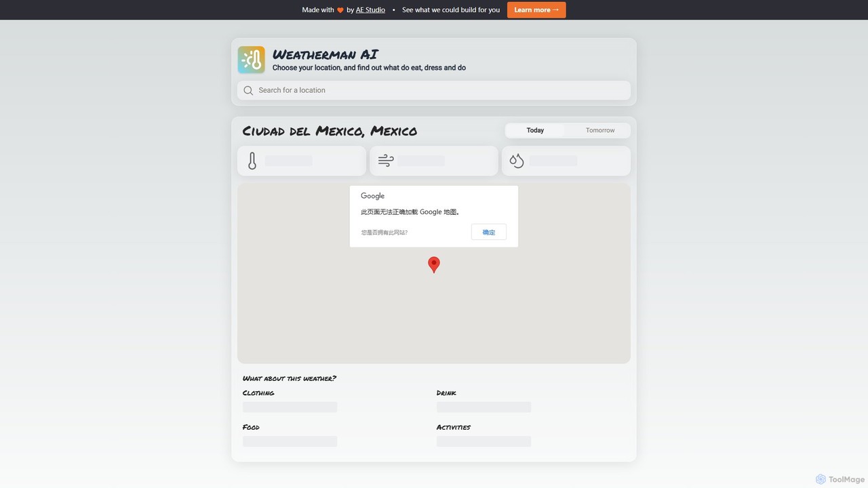The height and width of the screenshot is (488, 868).
Task: Click the orange heart icon in banner
Action: [340, 10]
